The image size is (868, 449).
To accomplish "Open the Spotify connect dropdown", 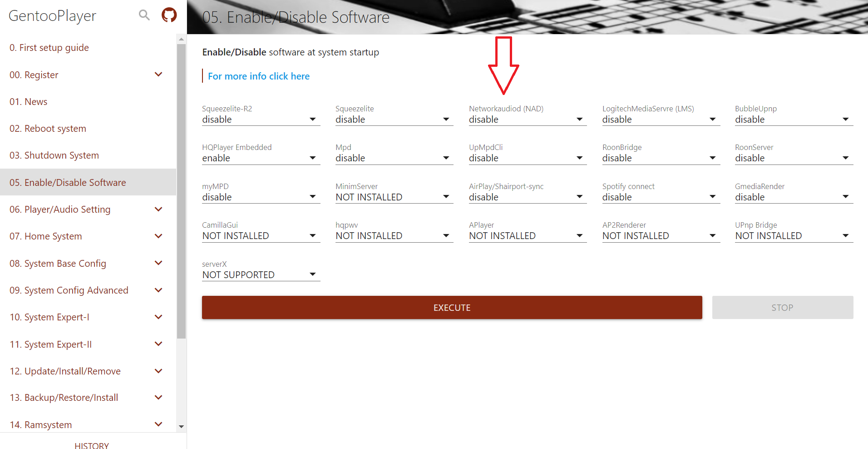I will tap(661, 197).
